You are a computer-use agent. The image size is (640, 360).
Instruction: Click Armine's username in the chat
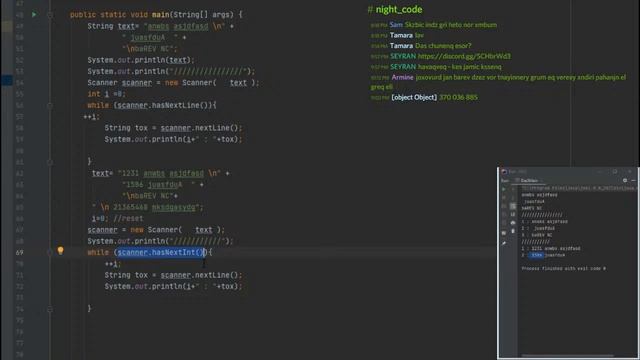click(402, 77)
